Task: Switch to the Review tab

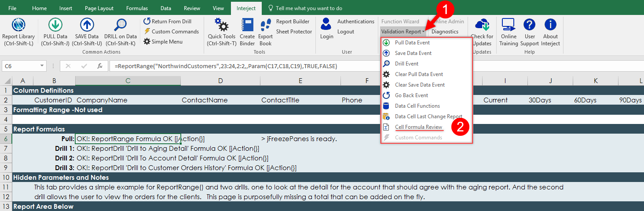Action: tap(192, 8)
